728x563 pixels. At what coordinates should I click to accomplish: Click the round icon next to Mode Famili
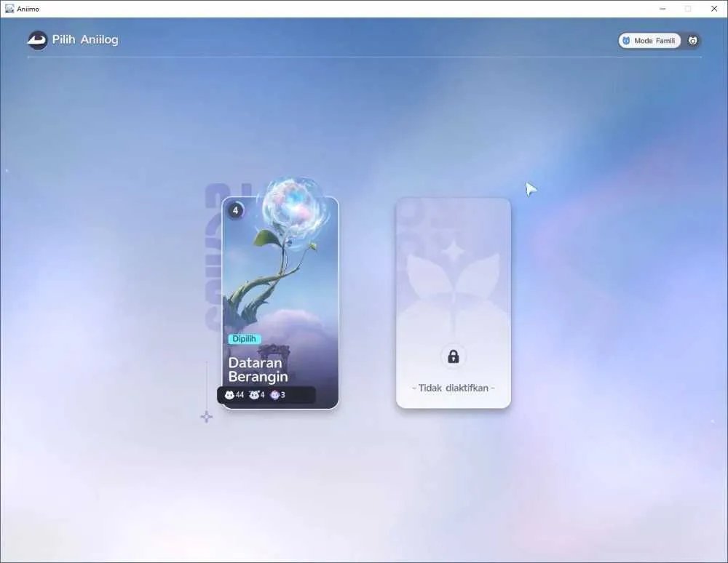click(x=692, y=41)
